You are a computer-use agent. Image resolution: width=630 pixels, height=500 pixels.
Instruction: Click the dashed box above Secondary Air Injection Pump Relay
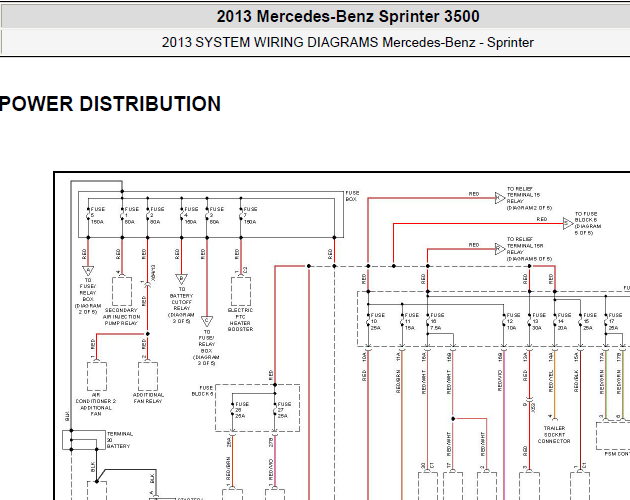[x=122, y=291]
